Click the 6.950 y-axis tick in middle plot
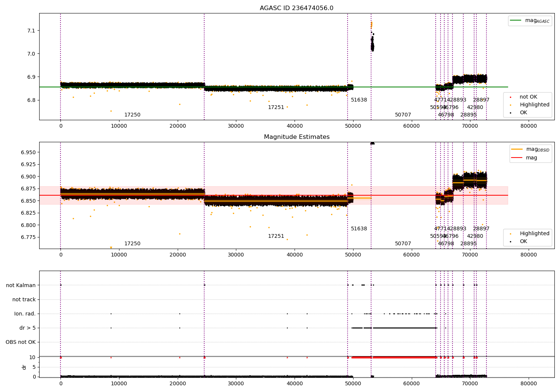Image resolution: width=560 pixels, height=392 pixels. 28,152
